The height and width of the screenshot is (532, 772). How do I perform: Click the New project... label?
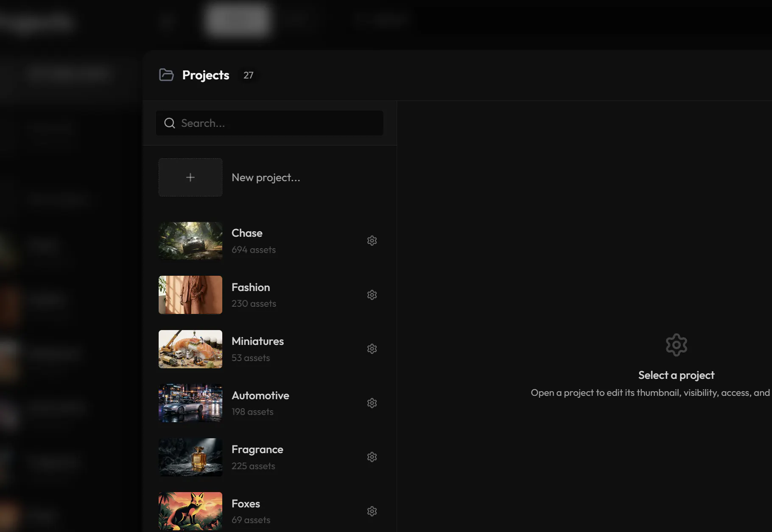click(x=266, y=177)
